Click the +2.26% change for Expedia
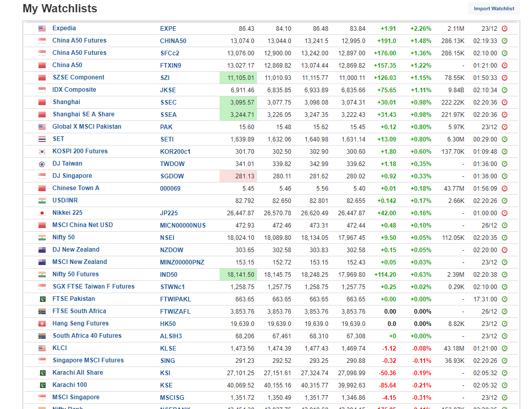The image size is (532, 409). (x=421, y=29)
